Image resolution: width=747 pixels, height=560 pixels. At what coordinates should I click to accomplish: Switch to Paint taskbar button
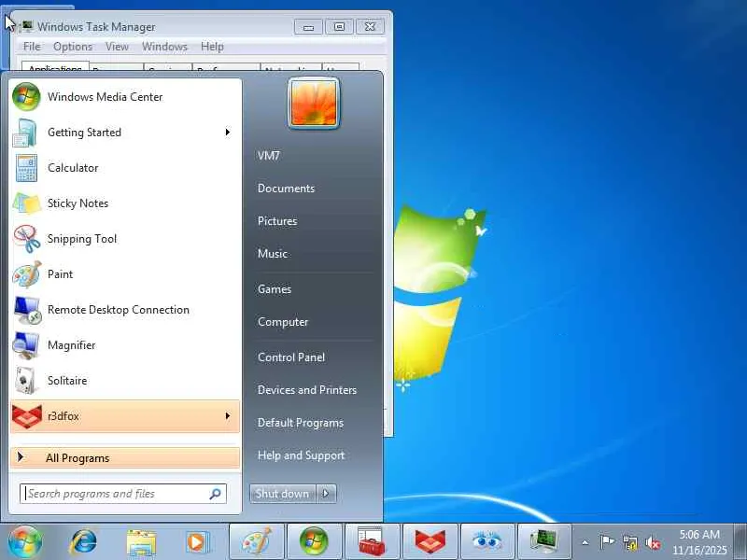pos(257,541)
